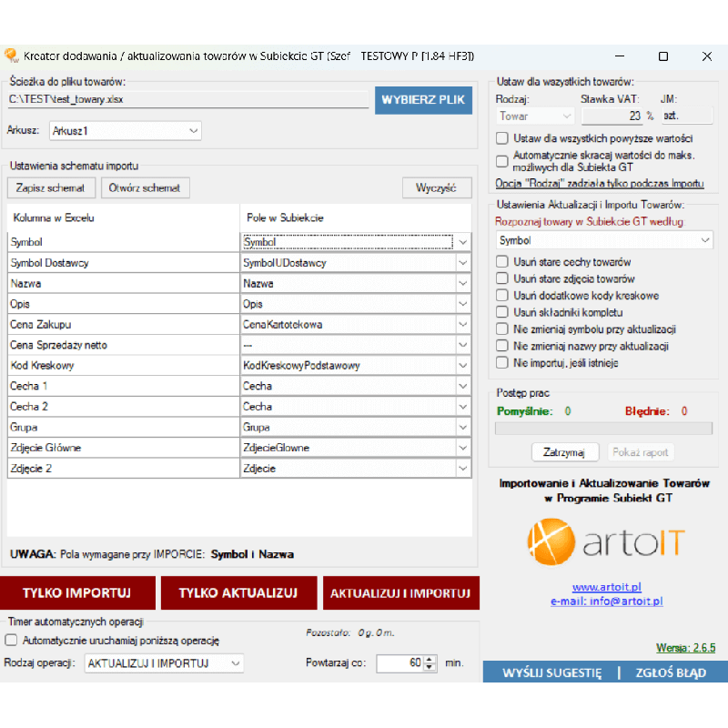Click the WYBIERZ PLIK button
The width and height of the screenshot is (728, 728).
[x=423, y=99]
